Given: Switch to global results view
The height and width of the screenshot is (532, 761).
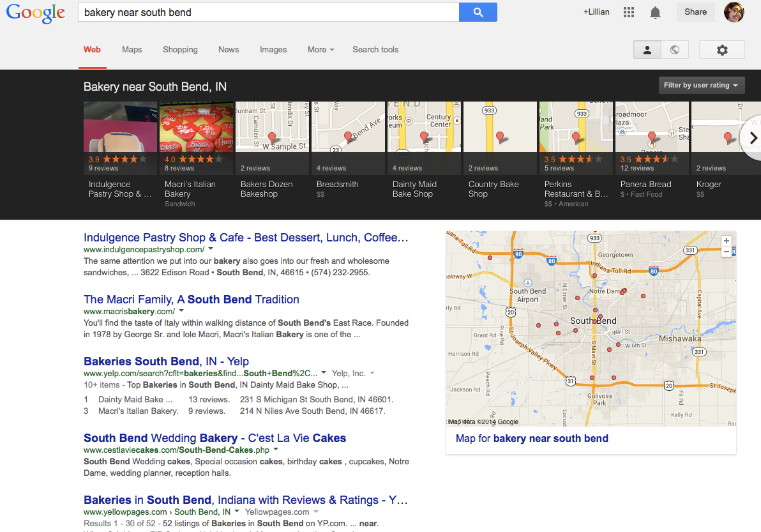Looking at the screenshot, I should coord(674,50).
